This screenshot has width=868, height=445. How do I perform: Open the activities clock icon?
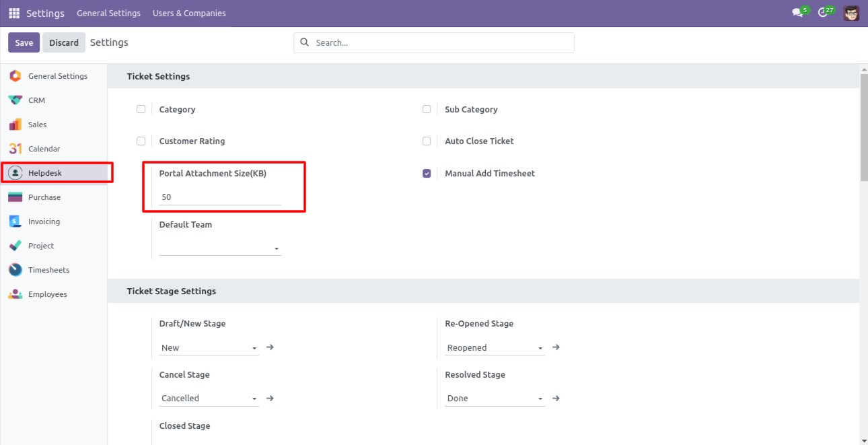[x=824, y=13]
